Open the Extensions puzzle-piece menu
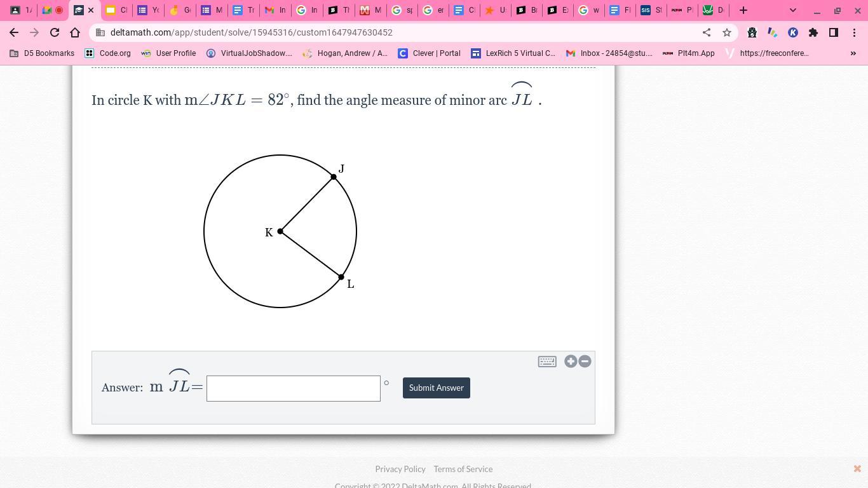This screenshot has width=868, height=488. coord(813,32)
